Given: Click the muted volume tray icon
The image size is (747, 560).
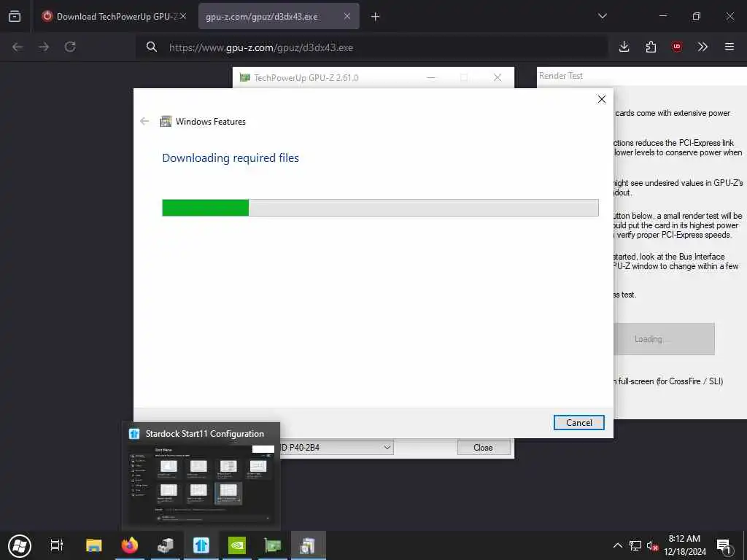Looking at the screenshot, I should click(652, 545).
